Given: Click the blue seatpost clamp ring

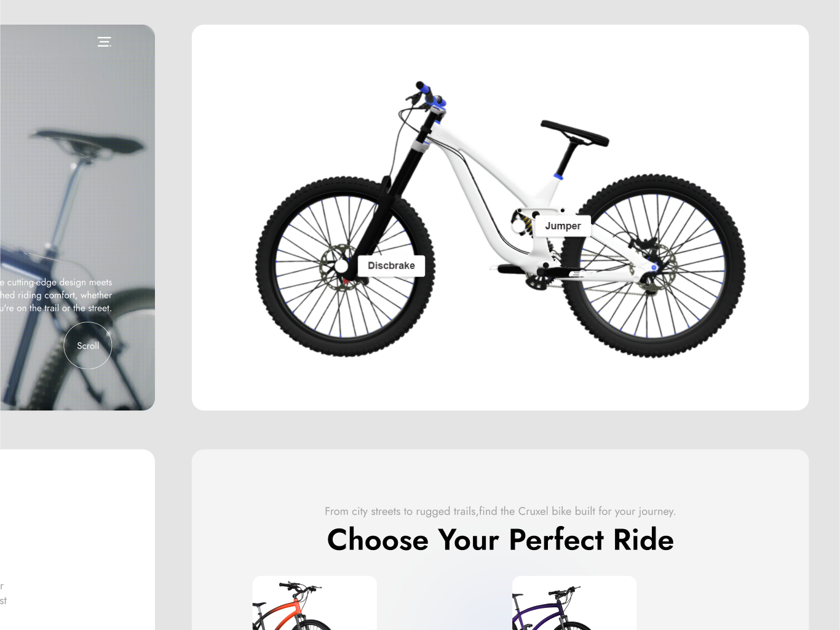Looking at the screenshot, I should tap(558, 177).
